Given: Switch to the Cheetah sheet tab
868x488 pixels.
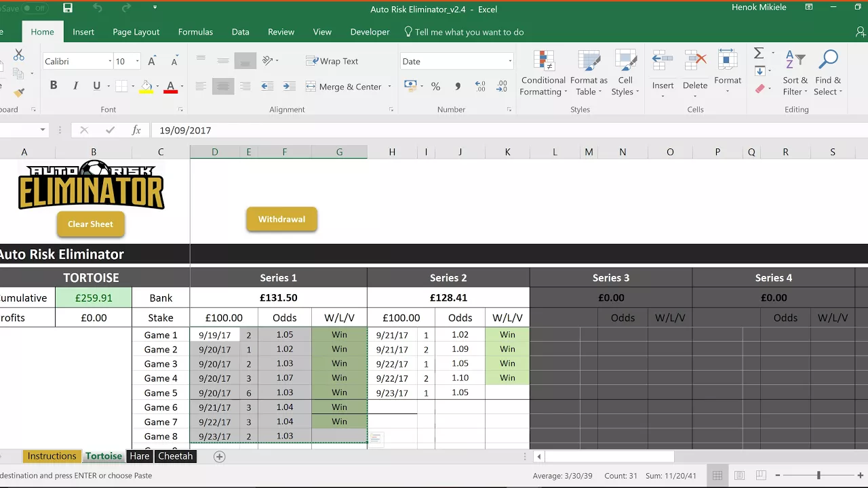Looking at the screenshot, I should click(176, 456).
